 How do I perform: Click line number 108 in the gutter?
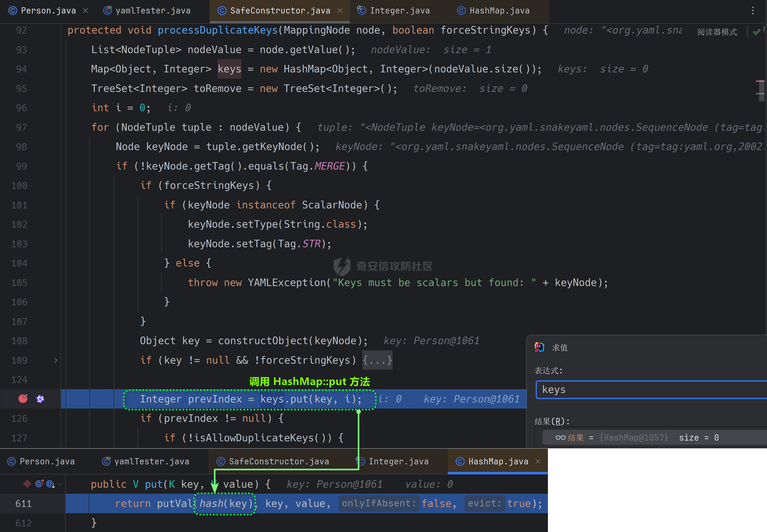tap(19, 341)
